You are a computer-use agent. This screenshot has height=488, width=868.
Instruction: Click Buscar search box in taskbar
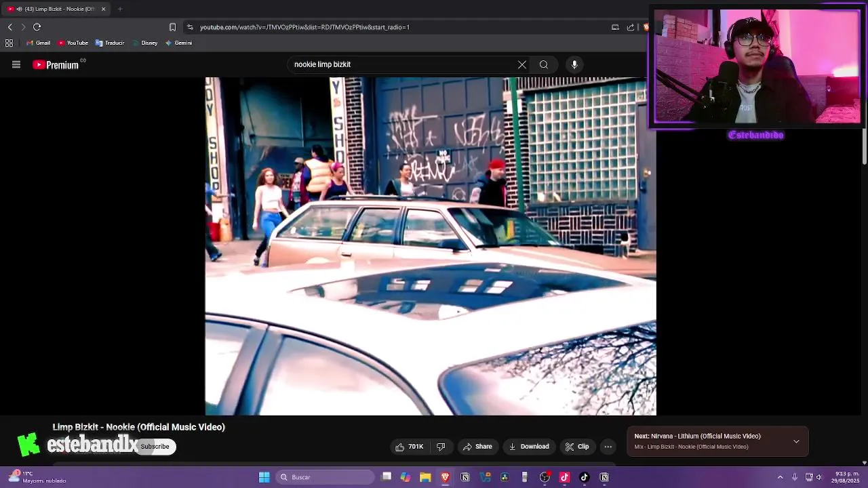(325, 477)
